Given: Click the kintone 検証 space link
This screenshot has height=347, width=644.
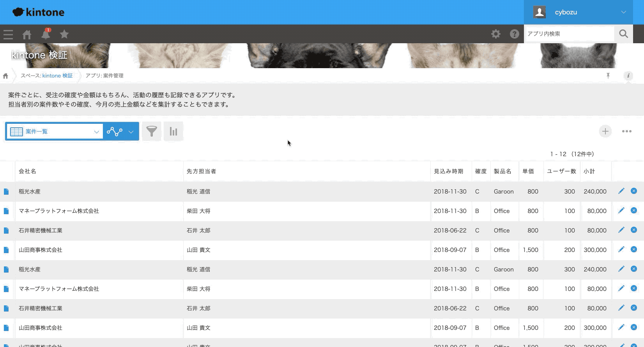Looking at the screenshot, I should pos(57,76).
